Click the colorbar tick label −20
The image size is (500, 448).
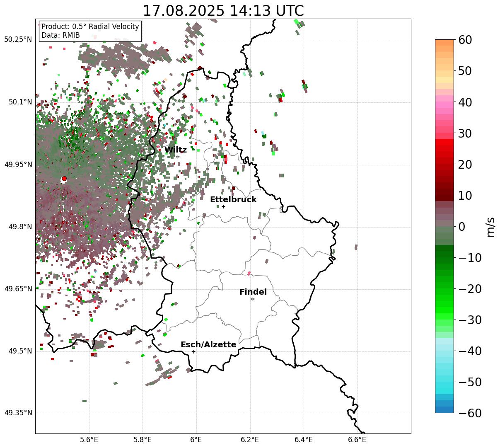(470, 288)
